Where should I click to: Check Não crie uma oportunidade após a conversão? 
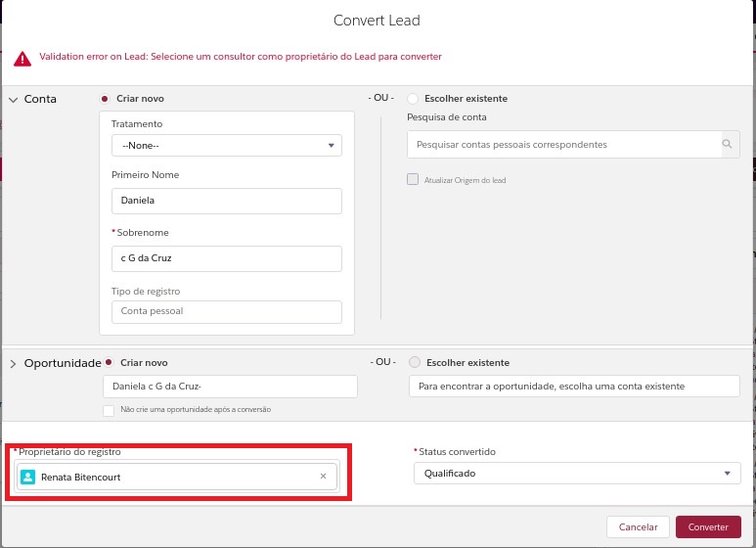[x=109, y=409]
